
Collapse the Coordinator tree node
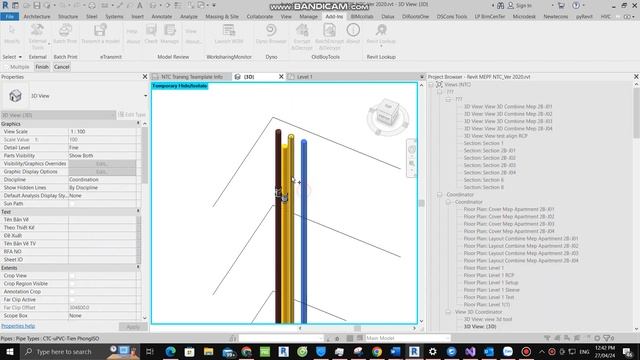point(440,195)
